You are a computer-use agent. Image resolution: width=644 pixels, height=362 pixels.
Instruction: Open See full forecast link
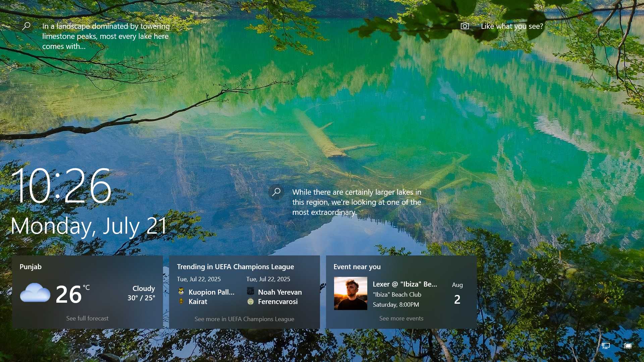[x=87, y=318]
